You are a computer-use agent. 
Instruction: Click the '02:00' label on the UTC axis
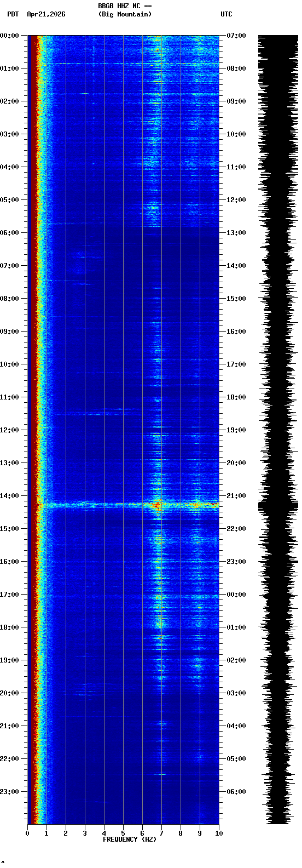coord(236,660)
